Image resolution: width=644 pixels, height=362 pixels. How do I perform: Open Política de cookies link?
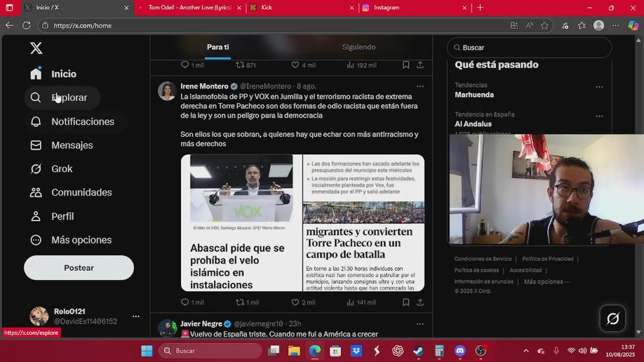click(476, 270)
